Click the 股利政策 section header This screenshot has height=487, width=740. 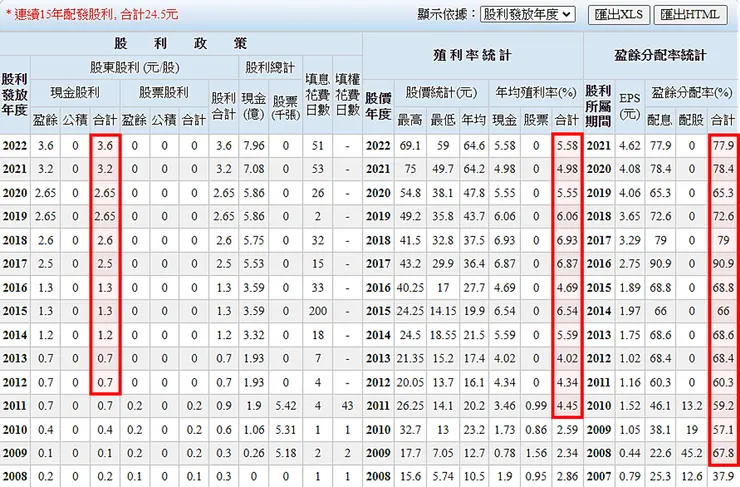point(181,43)
